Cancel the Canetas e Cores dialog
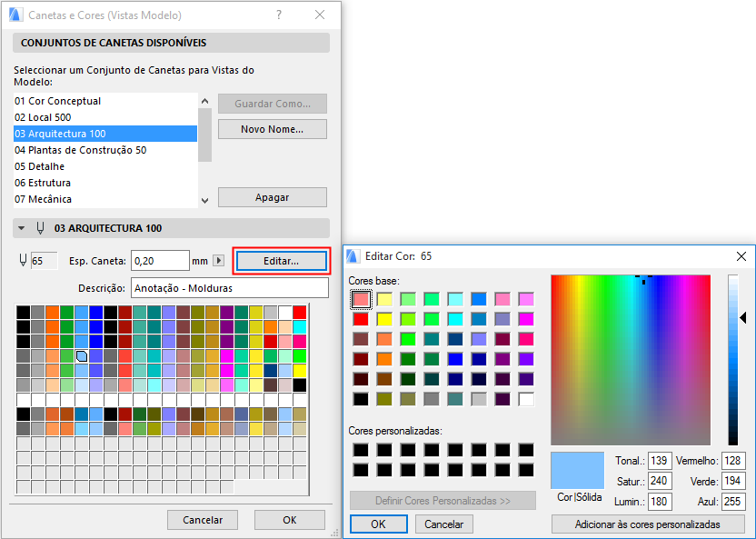This screenshot has width=756, height=539. pos(202,520)
